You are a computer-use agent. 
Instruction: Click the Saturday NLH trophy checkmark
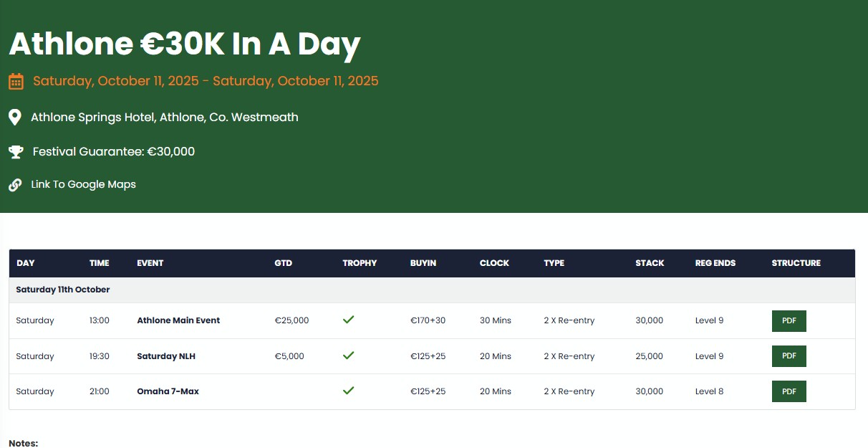click(x=349, y=356)
